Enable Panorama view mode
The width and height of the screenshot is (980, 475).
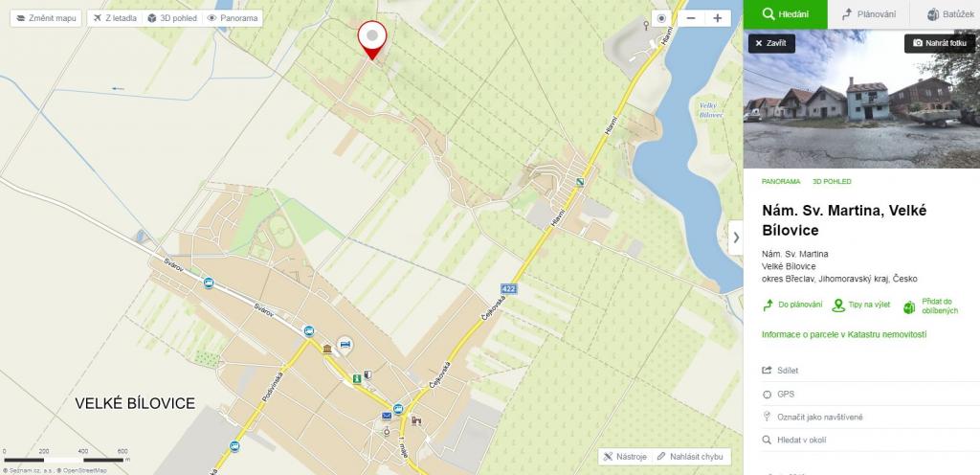tap(232, 18)
